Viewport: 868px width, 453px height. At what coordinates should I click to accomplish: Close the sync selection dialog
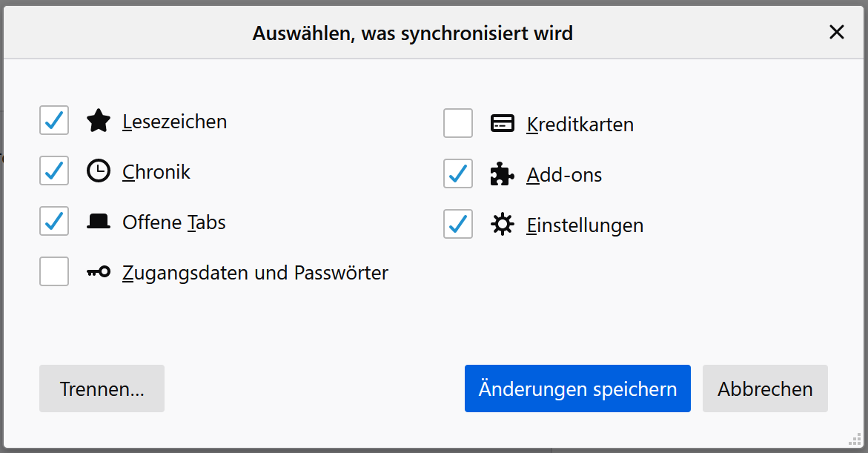837,33
